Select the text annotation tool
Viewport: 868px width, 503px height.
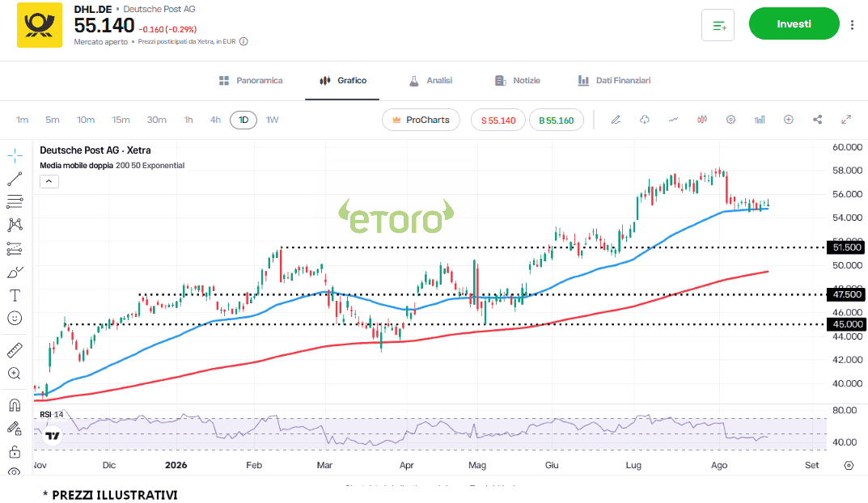coord(15,295)
